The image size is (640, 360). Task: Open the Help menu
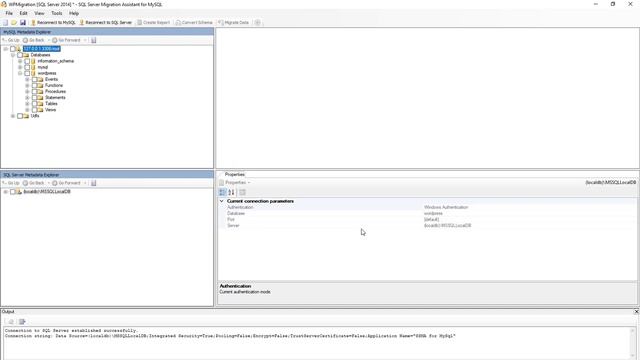tap(73, 13)
